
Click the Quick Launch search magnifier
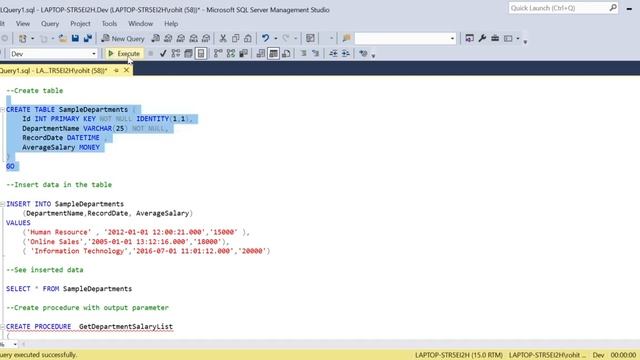(x=613, y=8)
